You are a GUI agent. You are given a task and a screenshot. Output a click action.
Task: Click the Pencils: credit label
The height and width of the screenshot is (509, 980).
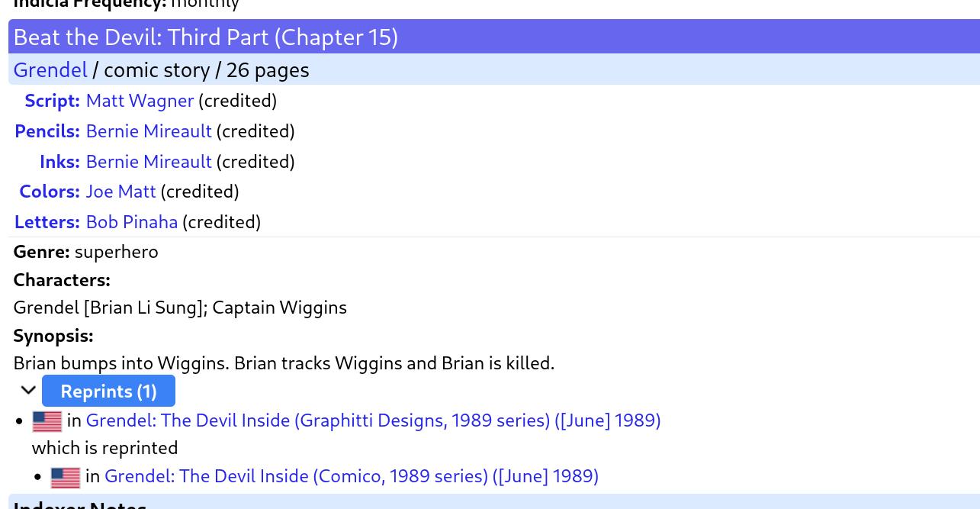(47, 130)
